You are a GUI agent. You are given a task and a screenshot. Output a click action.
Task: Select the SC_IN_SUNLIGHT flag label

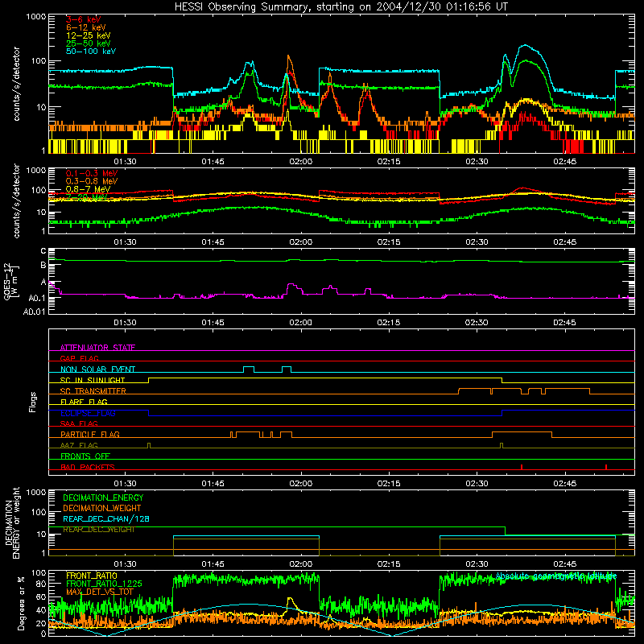tap(93, 380)
